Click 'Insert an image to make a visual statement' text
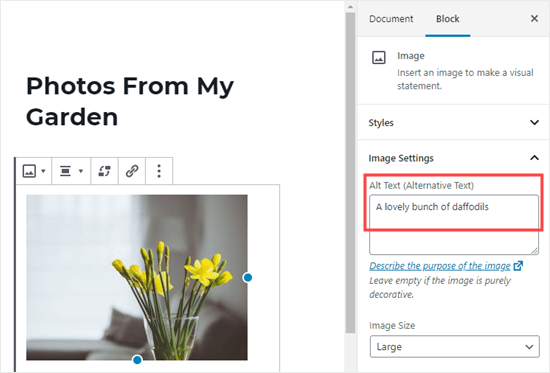This screenshot has width=550, height=373. (465, 79)
